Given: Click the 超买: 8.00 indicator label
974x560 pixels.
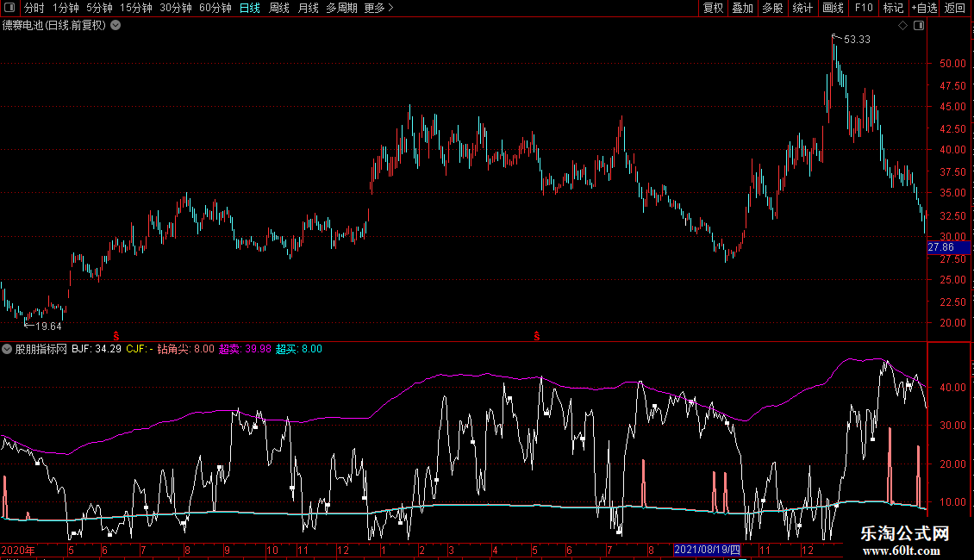Looking at the screenshot, I should point(299,349).
